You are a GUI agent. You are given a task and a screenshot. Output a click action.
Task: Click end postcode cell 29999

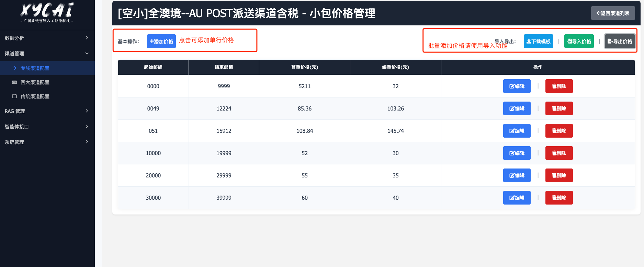pyautogui.click(x=224, y=175)
